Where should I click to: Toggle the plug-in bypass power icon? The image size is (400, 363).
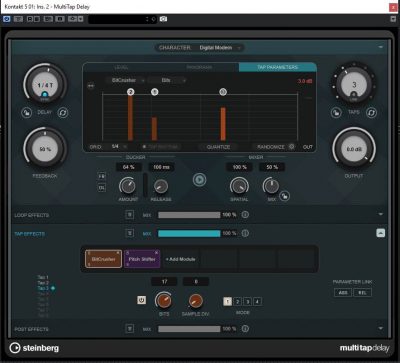click(7, 19)
